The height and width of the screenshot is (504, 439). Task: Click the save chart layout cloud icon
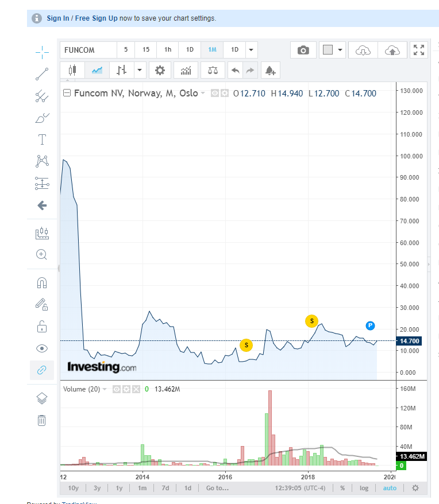pos(392,50)
